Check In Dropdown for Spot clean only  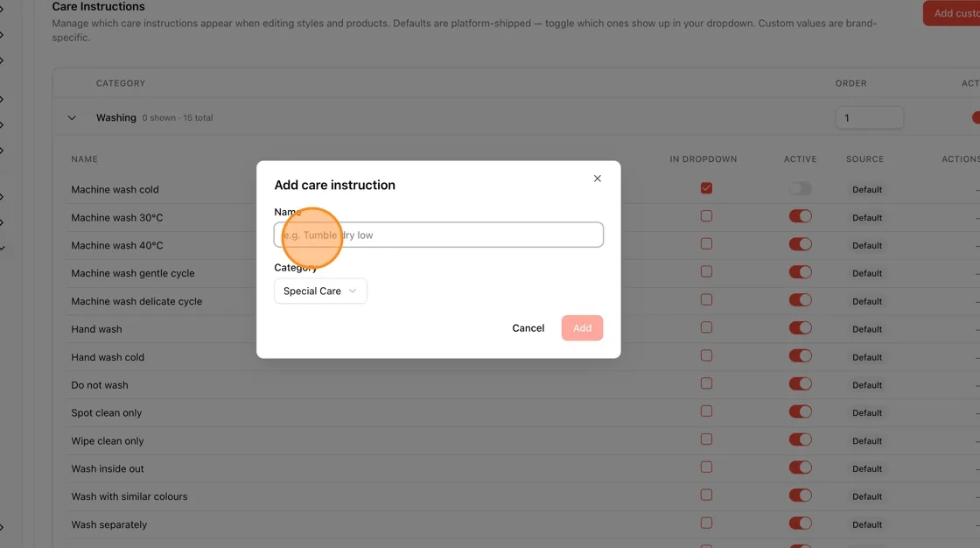point(706,411)
